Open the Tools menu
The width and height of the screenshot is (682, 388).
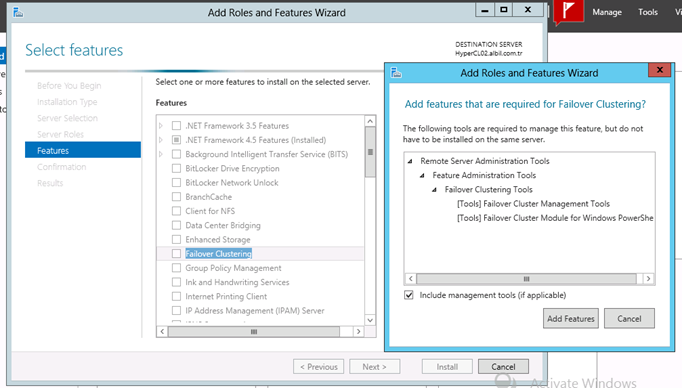pos(648,12)
